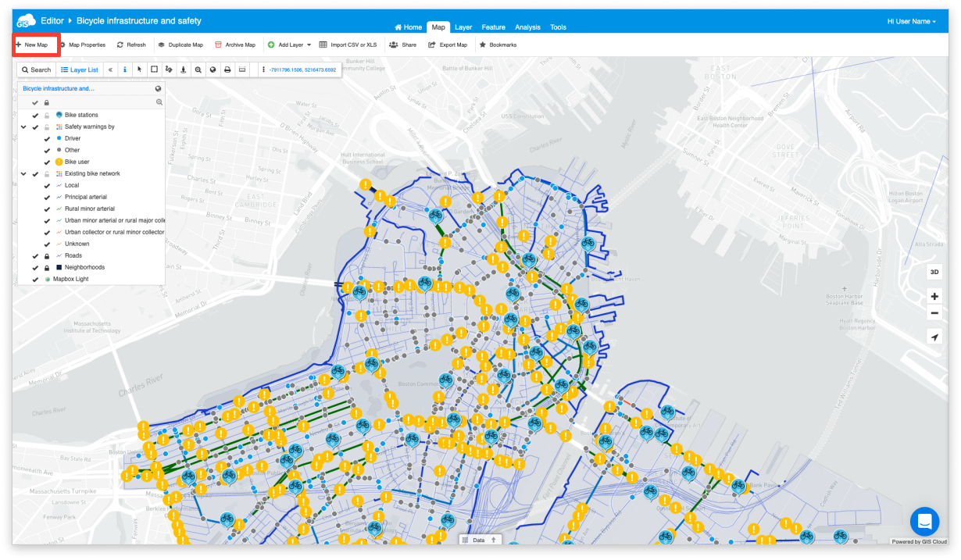Click the Roads layer line color swatch

point(59,255)
